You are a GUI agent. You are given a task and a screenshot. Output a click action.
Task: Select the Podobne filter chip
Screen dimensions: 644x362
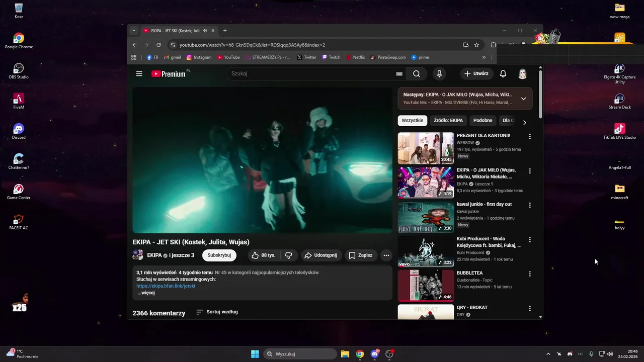(x=483, y=121)
